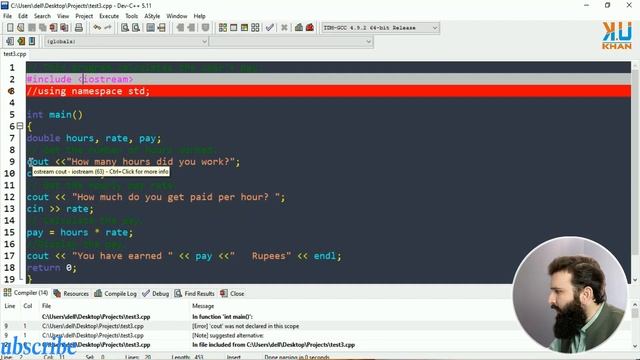
Task: Click the orange icon left of globals dropdown
Action: click(21, 41)
